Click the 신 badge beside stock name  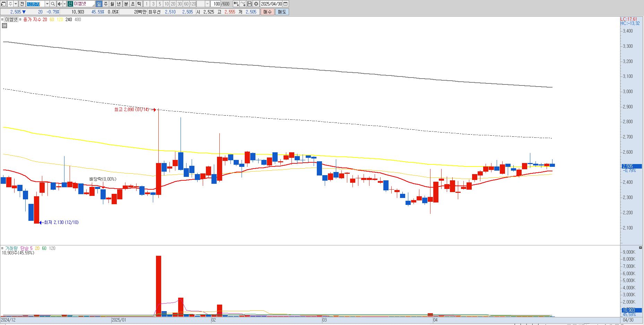(70, 4)
